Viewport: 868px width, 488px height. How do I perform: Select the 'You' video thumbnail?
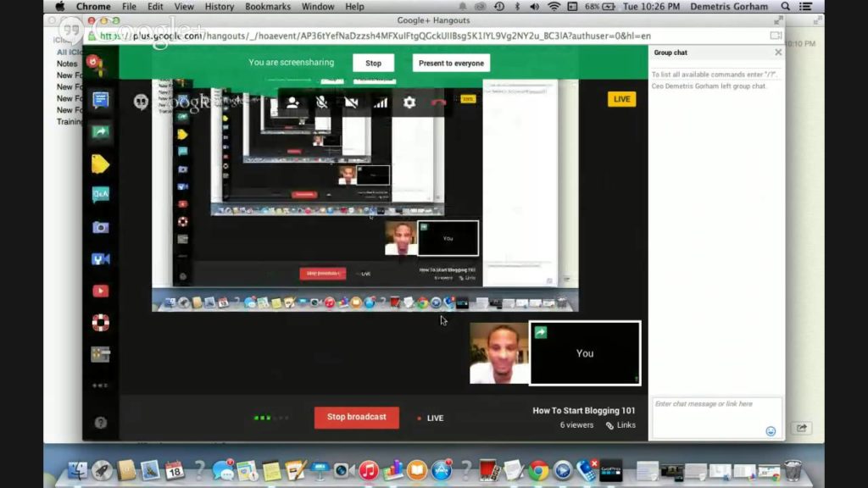pos(585,353)
